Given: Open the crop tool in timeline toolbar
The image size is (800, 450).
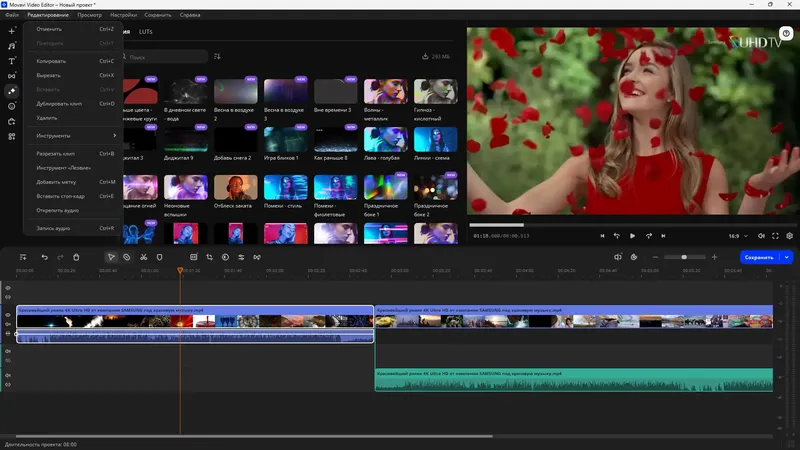Looking at the screenshot, I should click(208, 257).
